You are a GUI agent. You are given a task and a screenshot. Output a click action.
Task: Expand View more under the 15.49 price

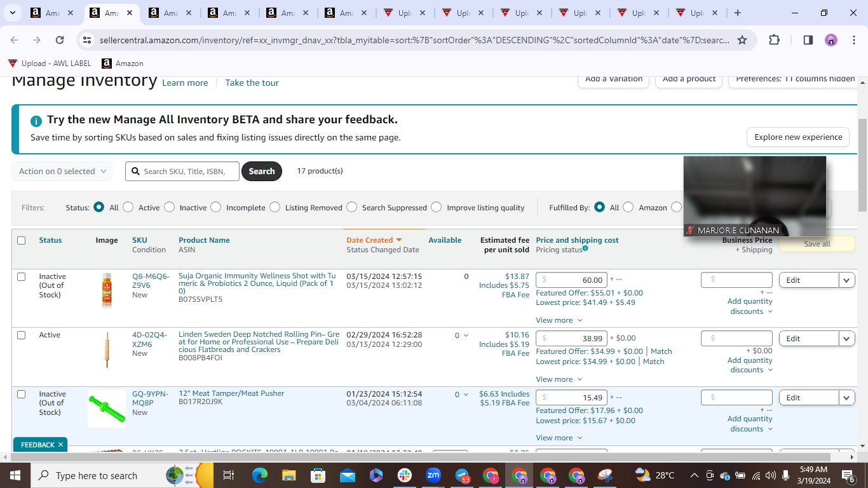(559, 438)
